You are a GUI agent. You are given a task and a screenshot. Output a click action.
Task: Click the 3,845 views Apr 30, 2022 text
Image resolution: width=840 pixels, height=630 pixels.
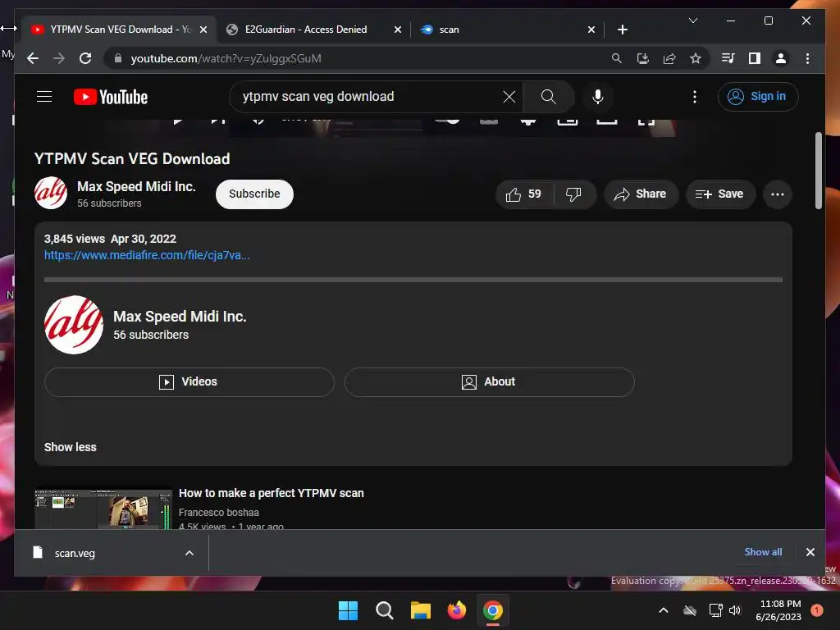[110, 239]
